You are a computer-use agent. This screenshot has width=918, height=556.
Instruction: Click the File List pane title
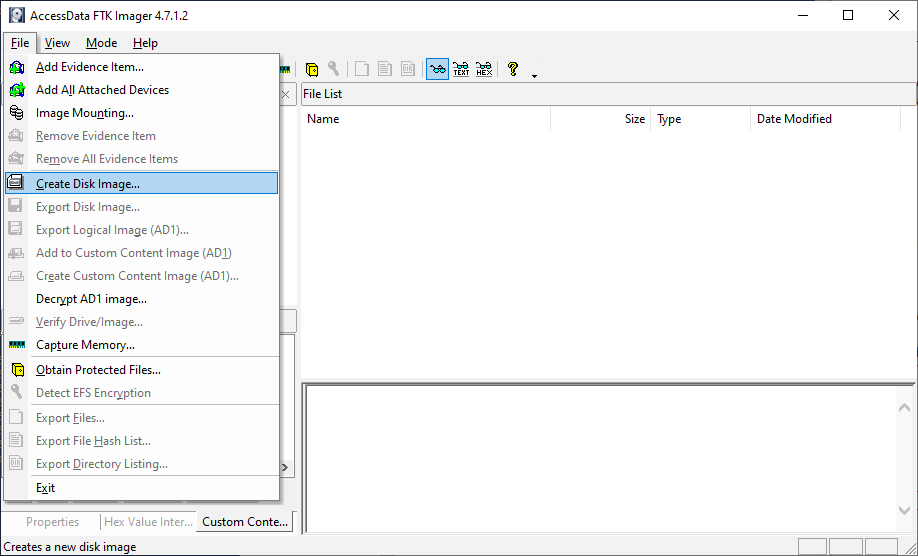point(323,94)
